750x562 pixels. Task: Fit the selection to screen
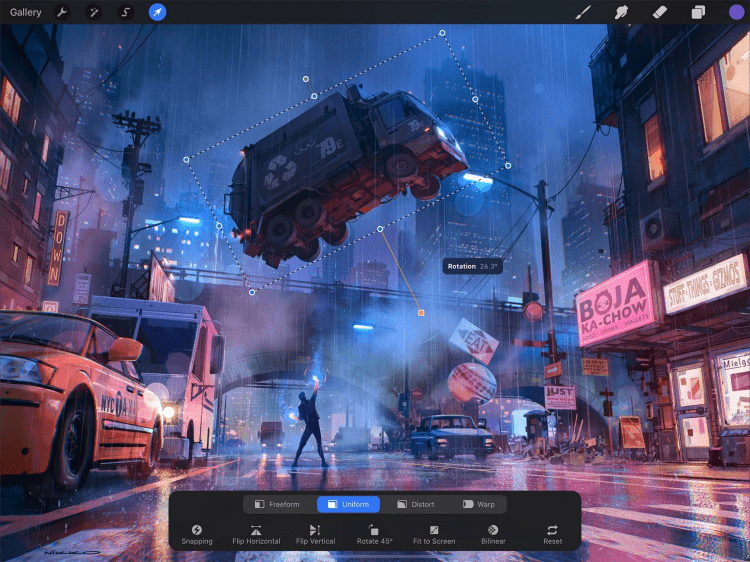[x=434, y=535]
